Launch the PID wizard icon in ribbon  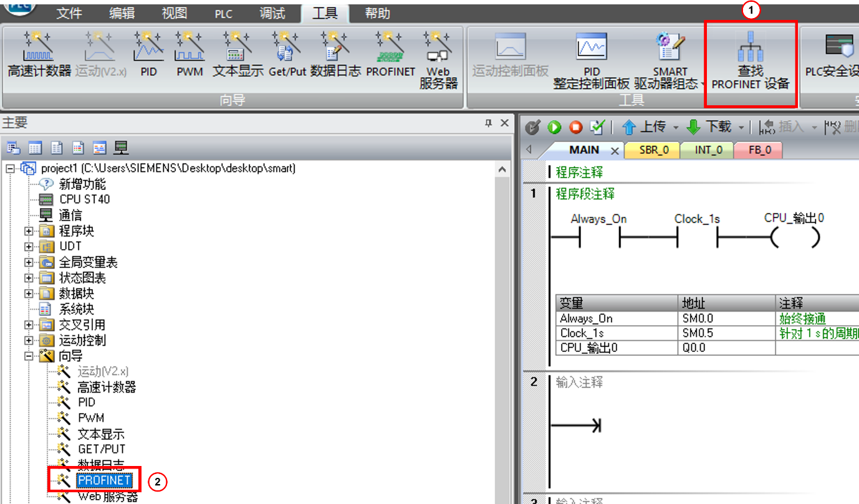click(x=148, y=55)
